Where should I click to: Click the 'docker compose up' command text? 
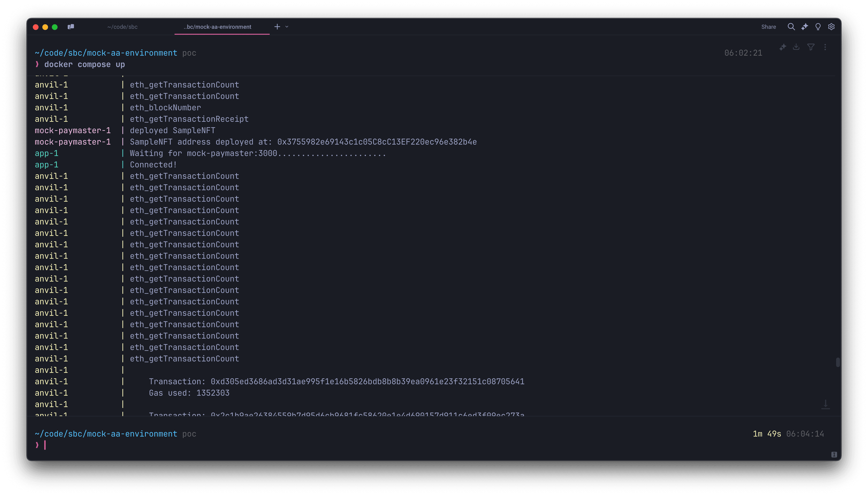[84, 64]
